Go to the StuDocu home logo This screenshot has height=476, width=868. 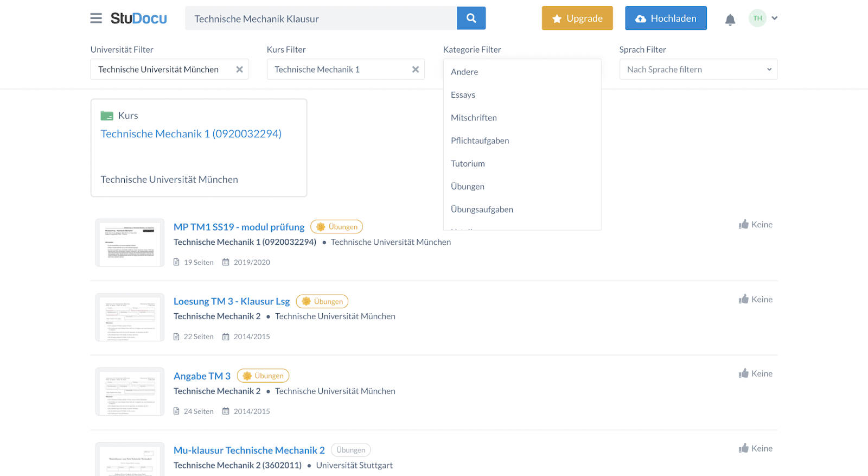click(139, 18)
